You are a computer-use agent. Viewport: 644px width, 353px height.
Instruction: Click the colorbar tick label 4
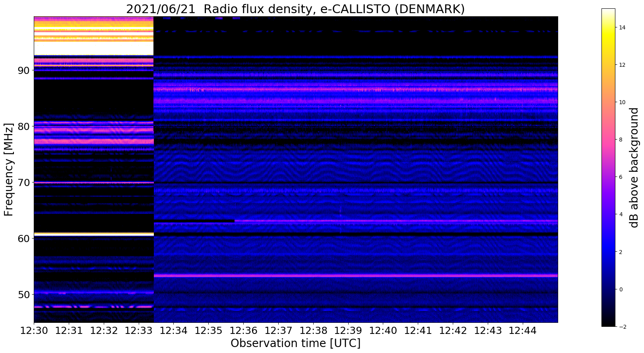click(621, 215)
